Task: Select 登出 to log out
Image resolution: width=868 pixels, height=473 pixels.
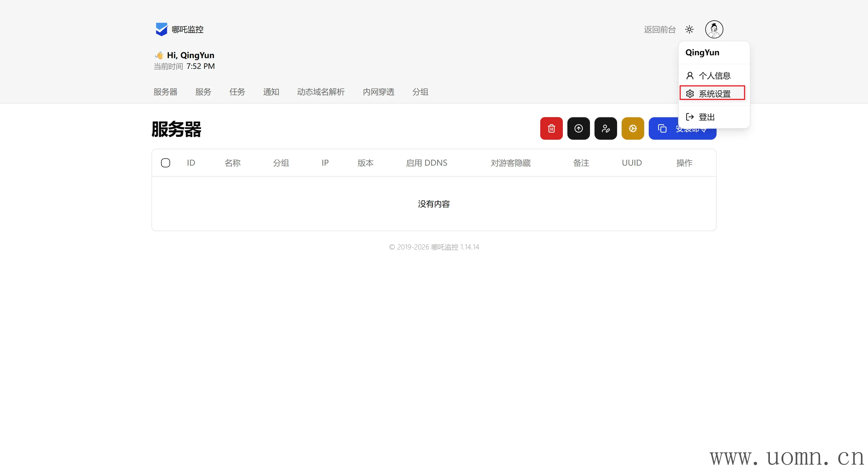Action: pyautogui.click(x=706, y=117)
